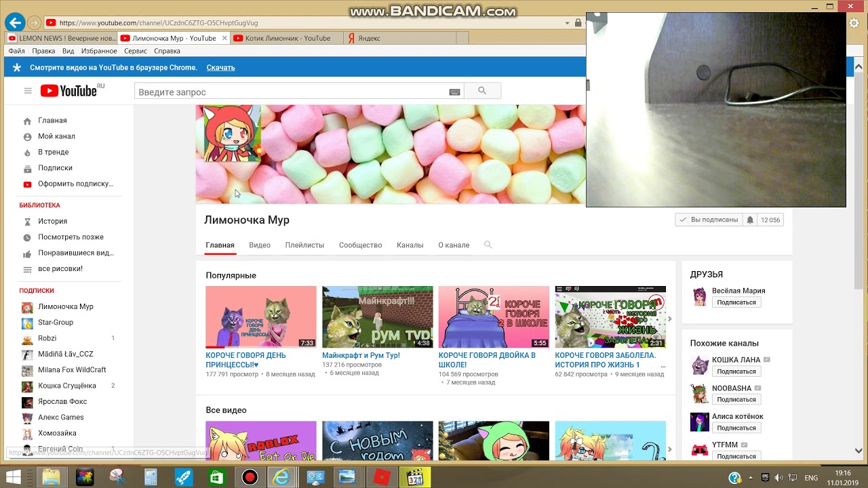The width and height of the screenshot is (868, 488).
Task: Open Майнкрафт и Рум Тур video thumbnail
Action: 377,317
